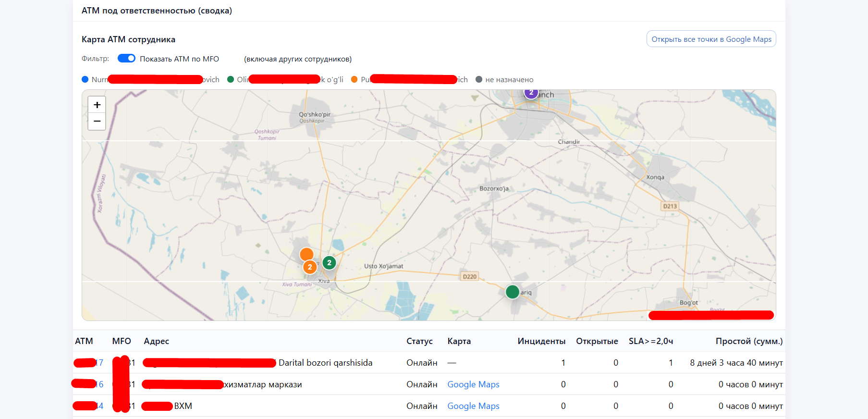This screenshot has width=868, height=419.
Task: Click the green legend dot in employee legend
Action: click(x=231, y=80)
